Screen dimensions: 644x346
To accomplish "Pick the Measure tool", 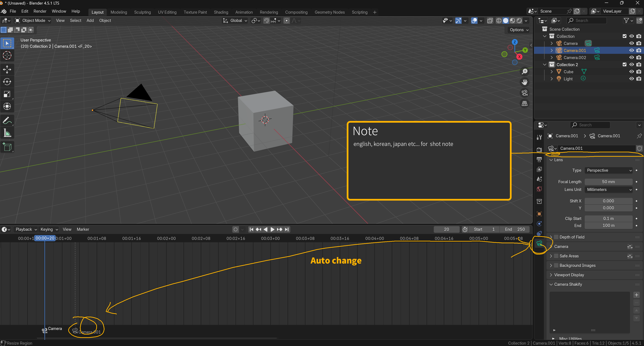I will 7,133.
